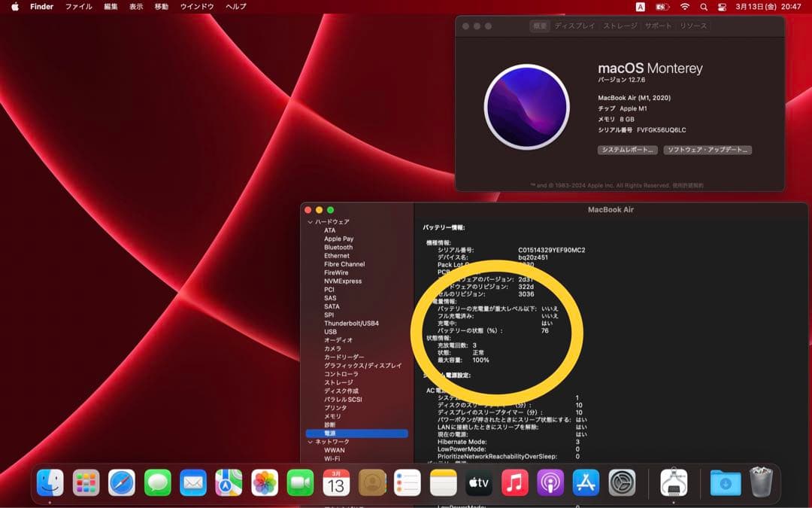Open the Calendar icon showing 13
Viewport: 812px width, 508px height.
[x=336, y=482]
